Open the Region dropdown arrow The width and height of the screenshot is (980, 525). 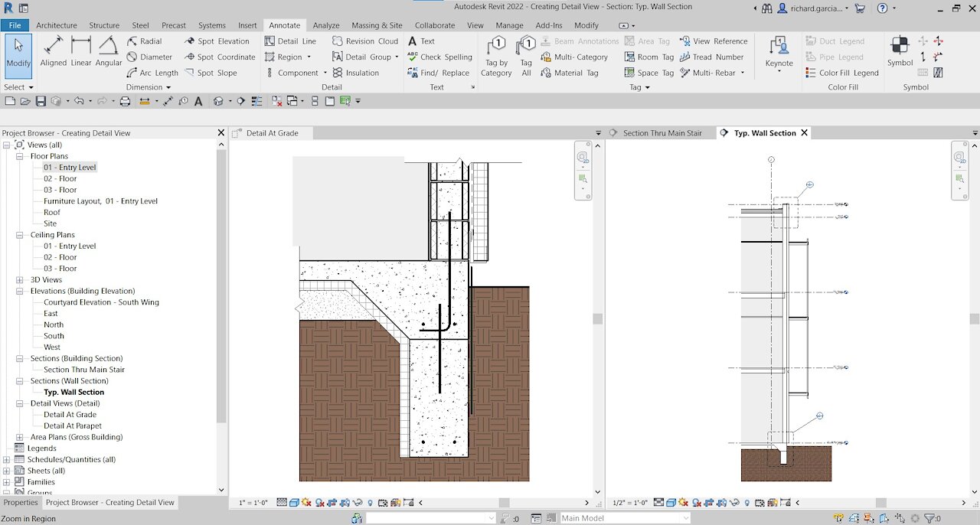click(x=309, y=57)
